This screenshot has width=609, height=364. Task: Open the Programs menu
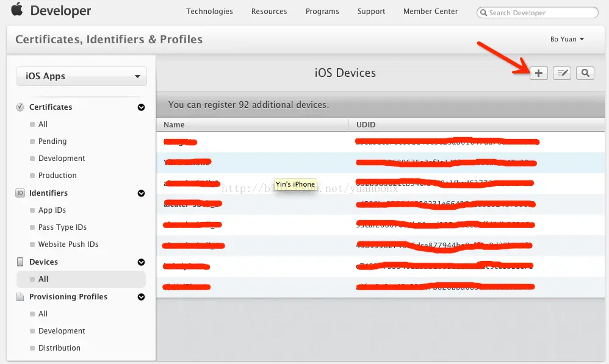tap(322, 12)
